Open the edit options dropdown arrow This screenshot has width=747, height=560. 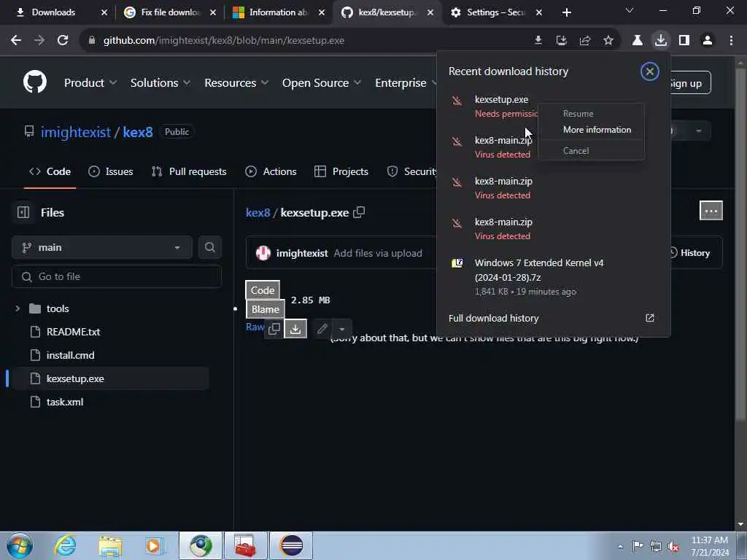(x=341, y=329)
